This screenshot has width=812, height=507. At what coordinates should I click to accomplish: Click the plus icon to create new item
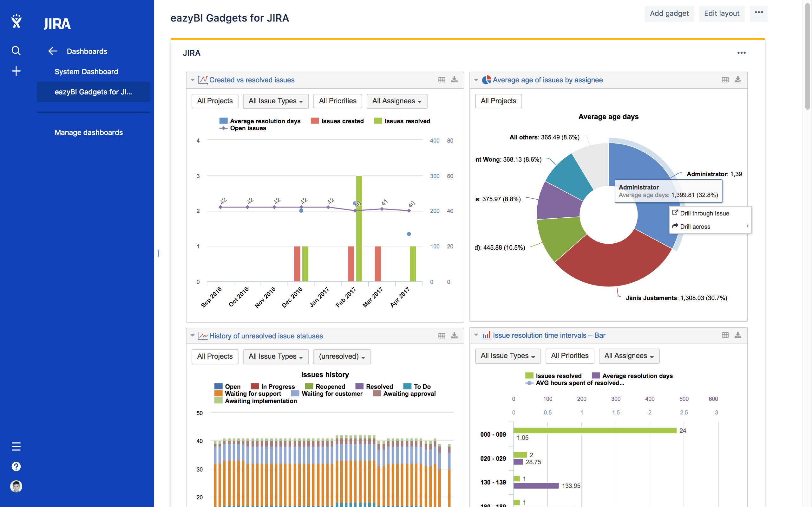pos(16,71)
